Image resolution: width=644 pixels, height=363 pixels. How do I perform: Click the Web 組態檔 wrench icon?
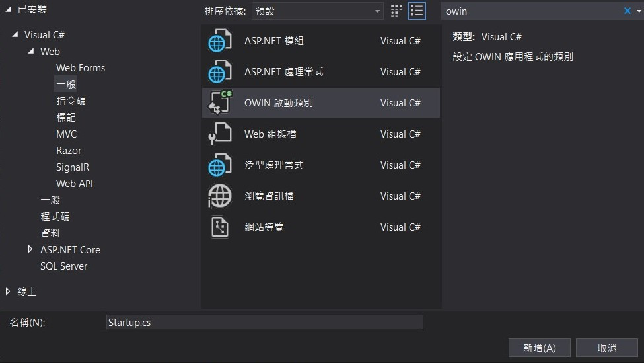(219, 134)
